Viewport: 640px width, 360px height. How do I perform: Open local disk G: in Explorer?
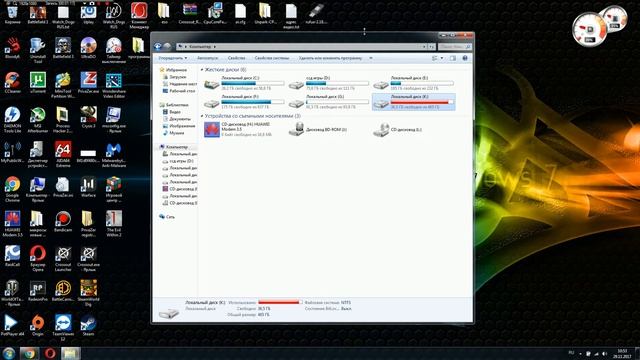pyautogui.click(x=329, y=102)
